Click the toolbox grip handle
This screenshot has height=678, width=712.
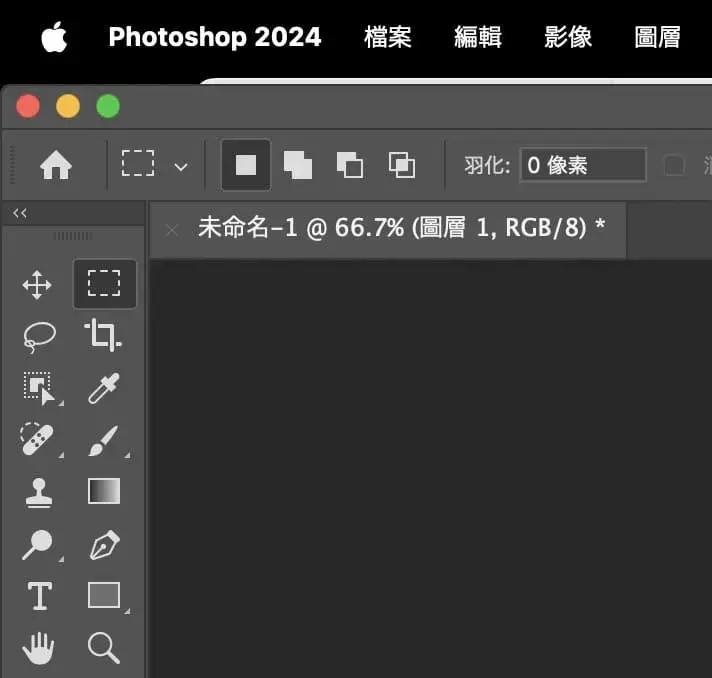[73, 236]
